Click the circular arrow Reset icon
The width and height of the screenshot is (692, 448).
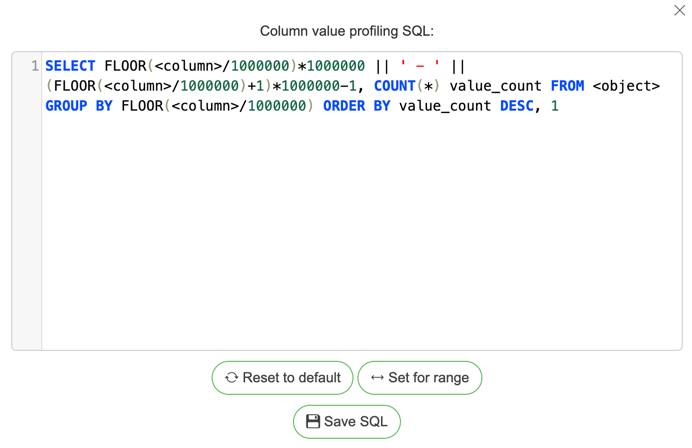point(232,378)
